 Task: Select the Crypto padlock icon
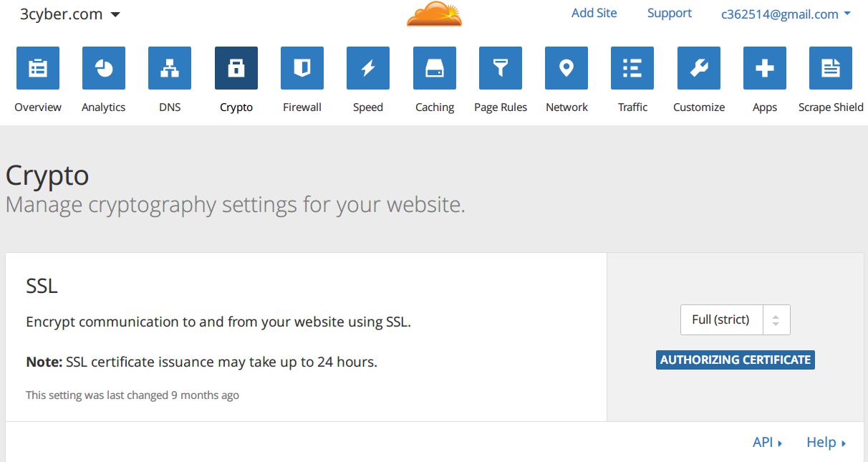click(236, 68)
